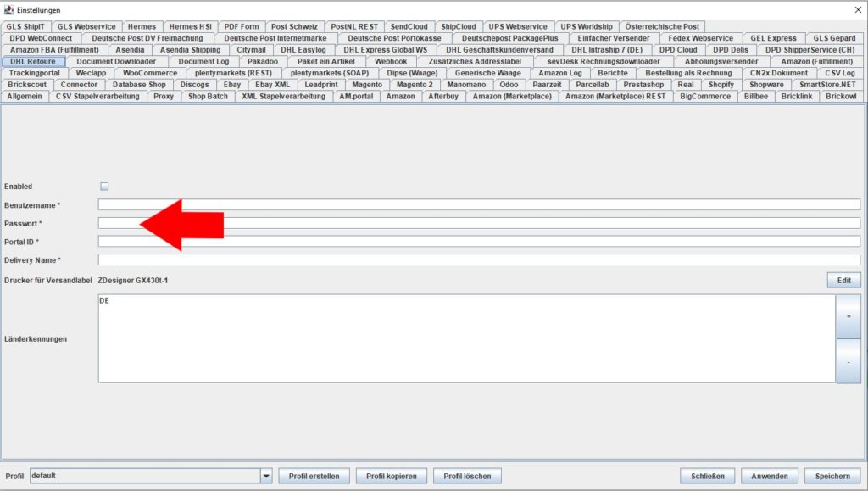Select the UPS Worldship tab
Viewport: 868px width, 491px height.
pos(587,26)
